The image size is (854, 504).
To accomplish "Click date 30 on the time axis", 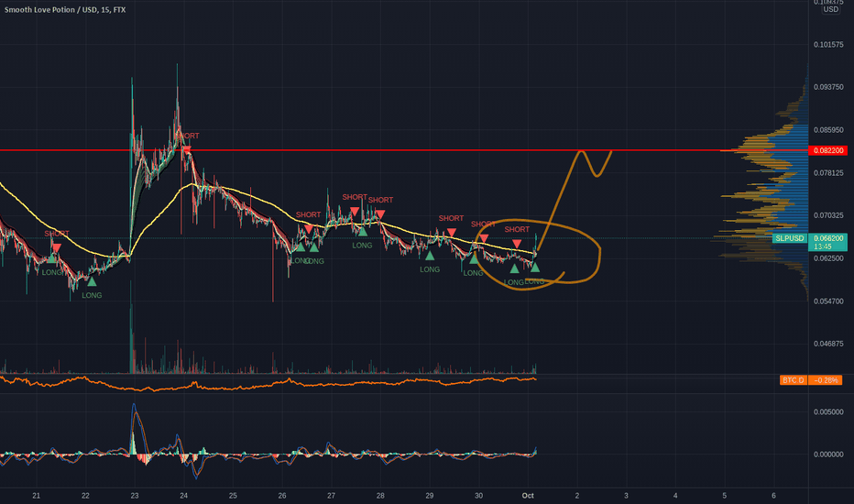I will tap(478, 496).
